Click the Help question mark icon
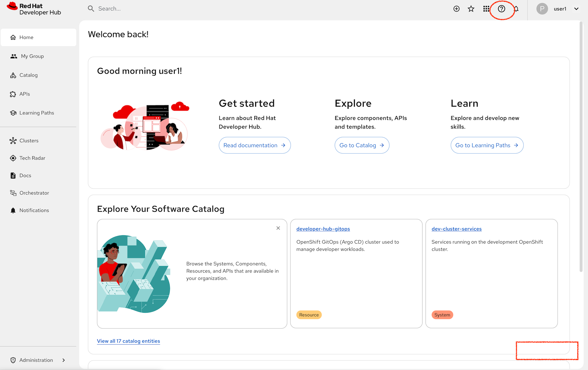 point(501,9)
